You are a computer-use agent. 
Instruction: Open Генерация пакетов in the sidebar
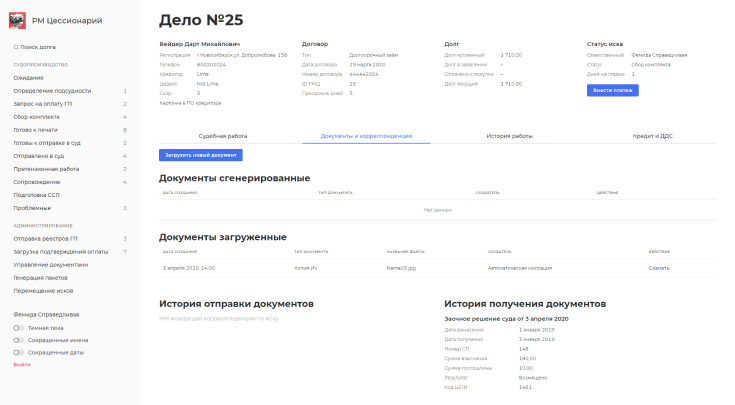click(41, 277)
